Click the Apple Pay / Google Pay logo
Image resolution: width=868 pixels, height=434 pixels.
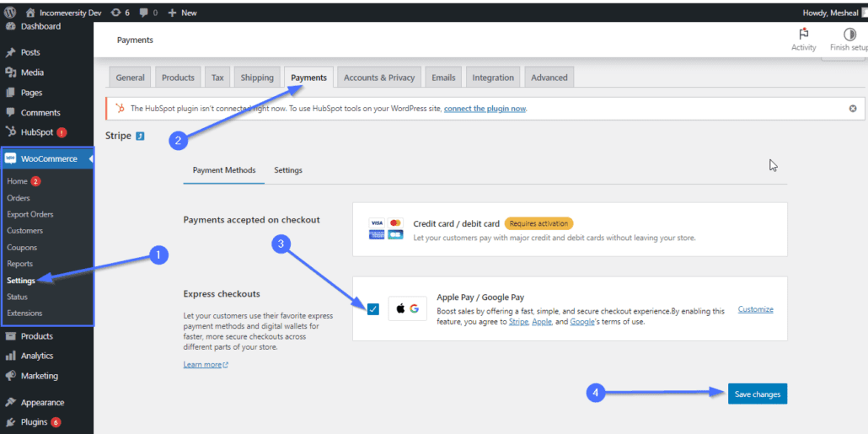coord(407,309)
